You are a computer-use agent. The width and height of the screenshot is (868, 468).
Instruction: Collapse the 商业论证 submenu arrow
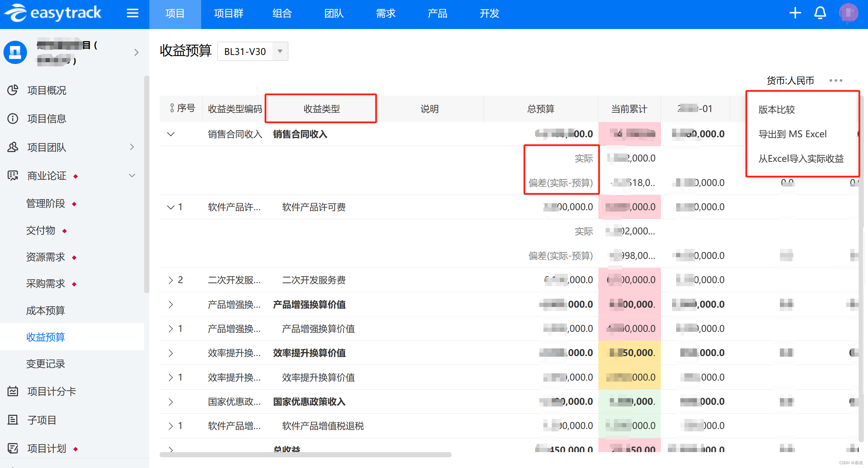click(x=132, y=176)
